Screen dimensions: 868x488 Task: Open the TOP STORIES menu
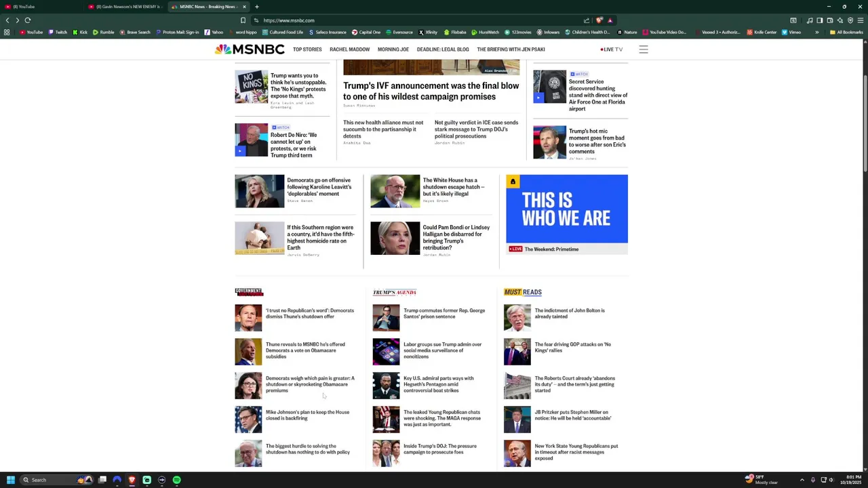(307, 49)
